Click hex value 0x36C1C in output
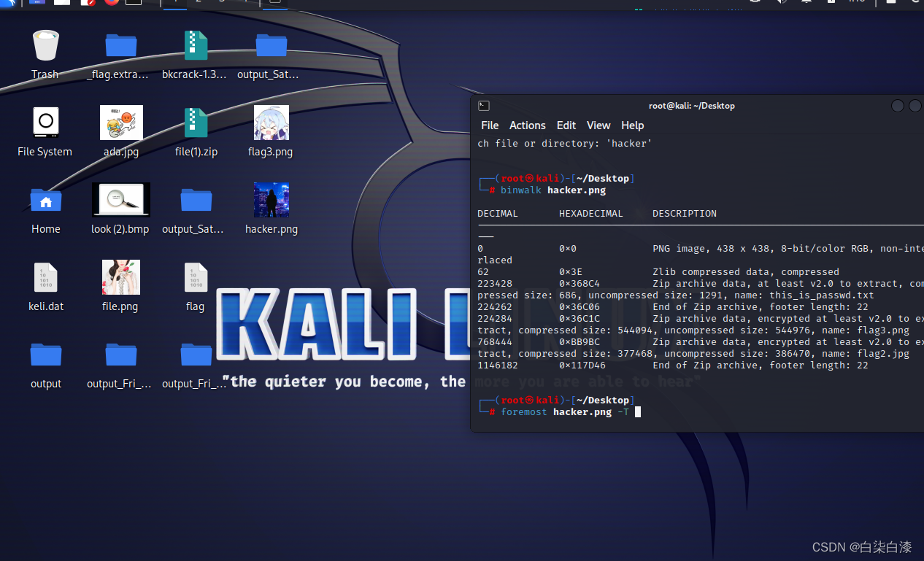Image resolution: width=924 pixels, height=561 pixels. coord(580,319)
